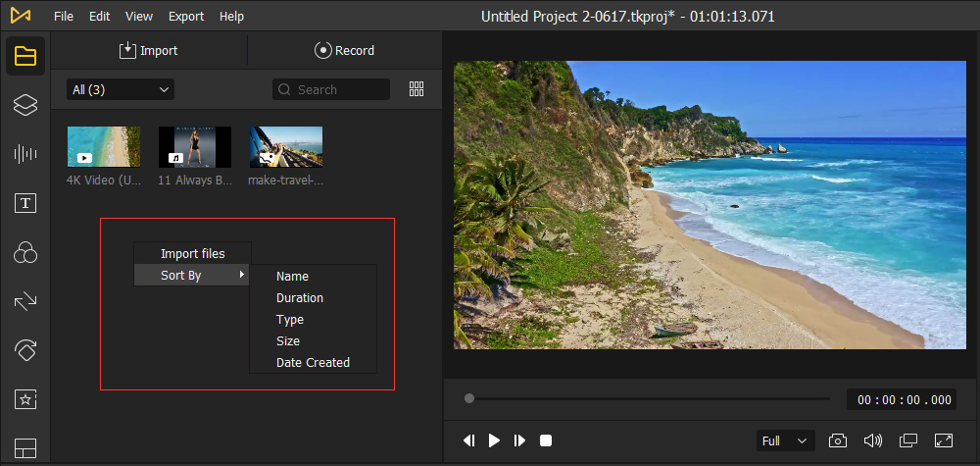Take a snapshot with camera icon
Image resolution: width=980 pixels, height=466 pixels.
coord(838,440)
